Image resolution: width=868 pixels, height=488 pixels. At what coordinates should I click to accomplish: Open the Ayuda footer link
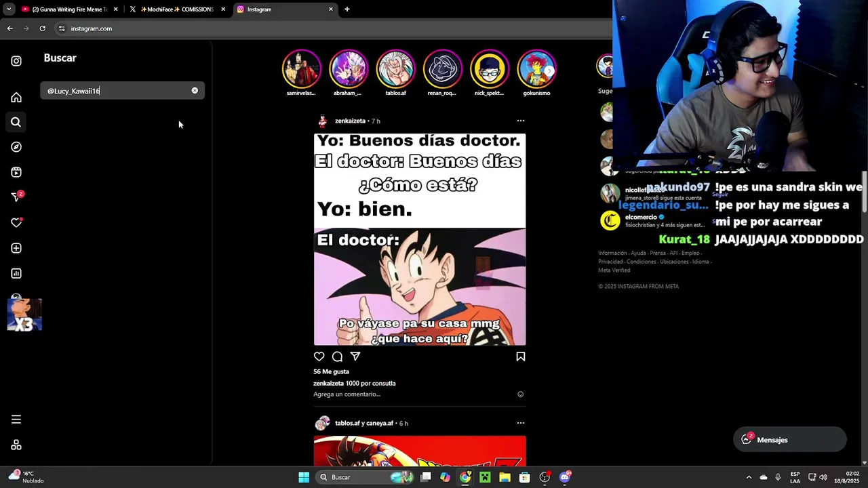638,253
